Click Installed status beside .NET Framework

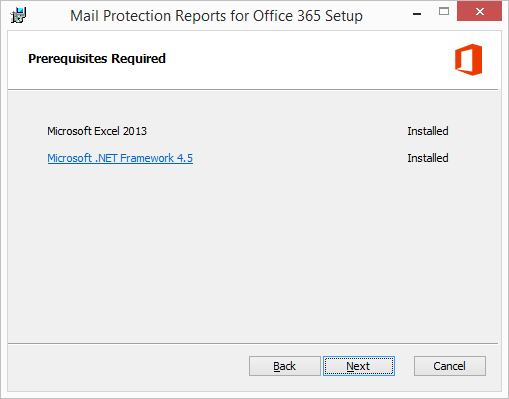[x=428, y=158]
